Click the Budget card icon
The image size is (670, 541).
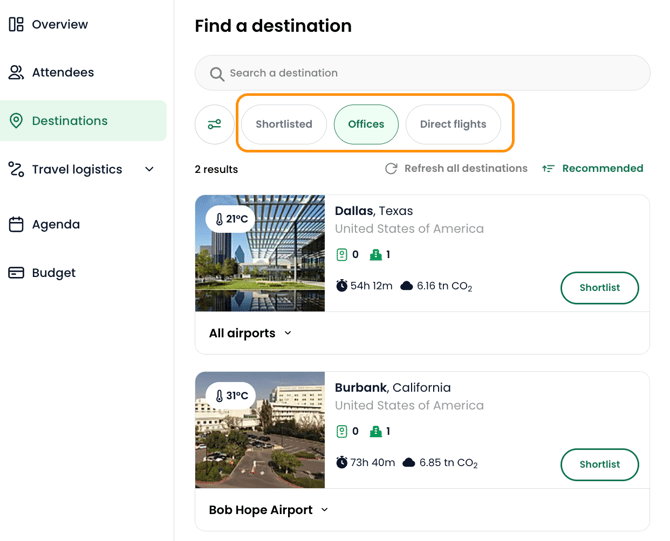tap(16, 273)
